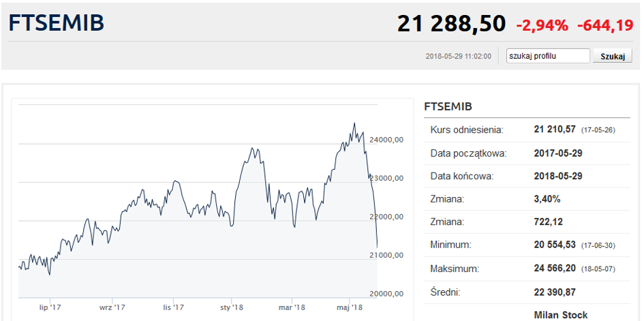The height and width of the screenshot is (321, 644).
Task: Select the current price 21 288,50
Action: click(451, 25)
